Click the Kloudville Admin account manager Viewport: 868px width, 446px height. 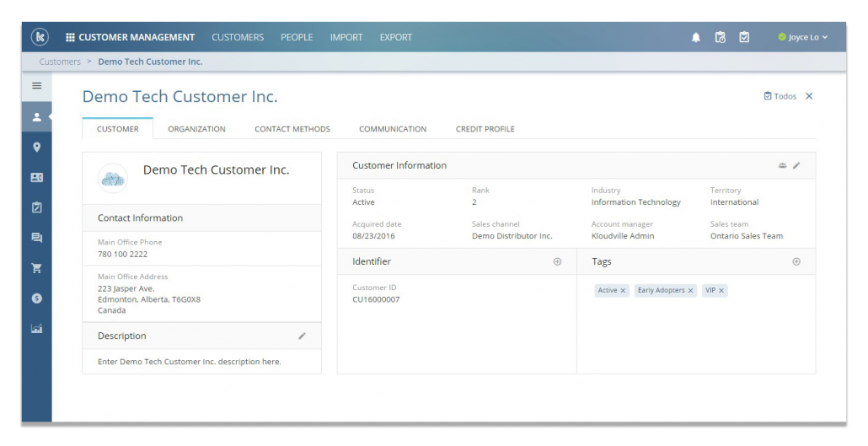click(x=623, y=236)
